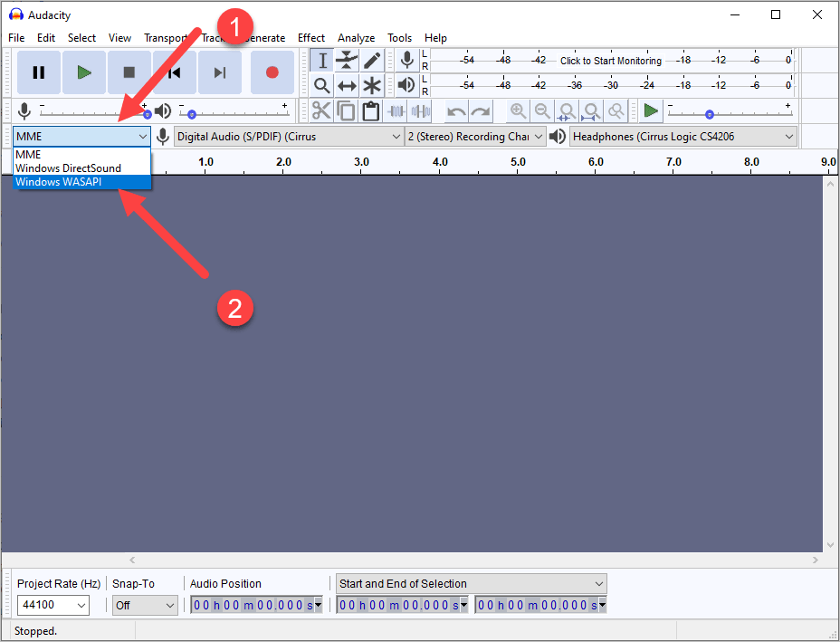
Task: Click the Stop button
Action: (x=129, y=72)
